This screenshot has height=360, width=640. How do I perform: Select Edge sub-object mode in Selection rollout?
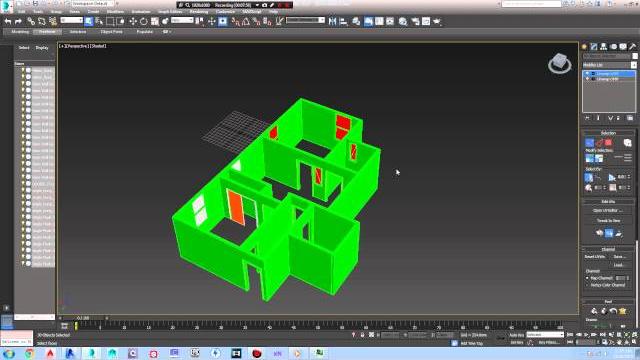599,143
